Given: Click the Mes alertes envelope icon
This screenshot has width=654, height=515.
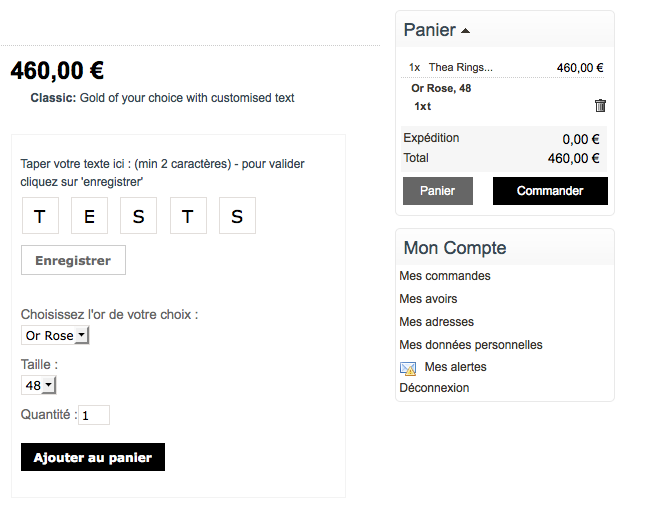Looking at the screenshot, I should [x=408, y=368].
